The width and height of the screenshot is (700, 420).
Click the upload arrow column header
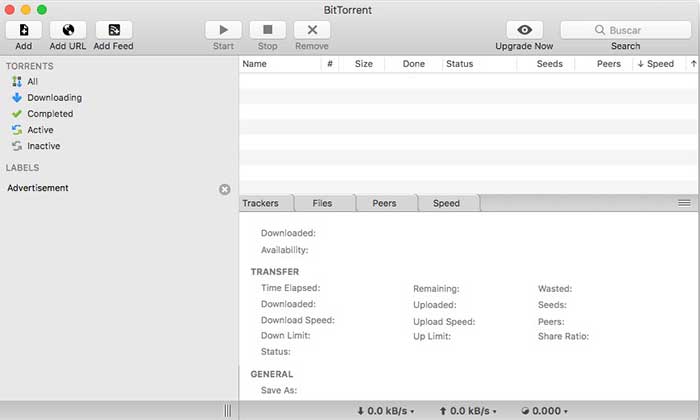pyautogui.click(x=693, y=64)
